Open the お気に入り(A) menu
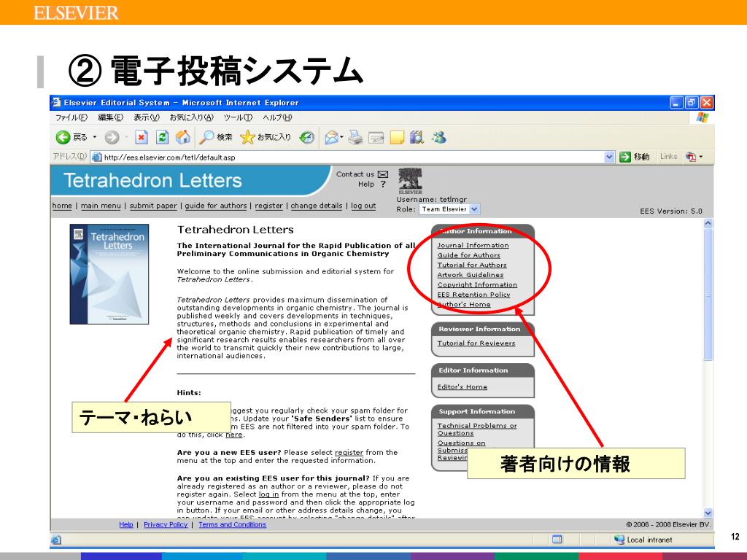 pyautogui.click(x=192, y=117)
